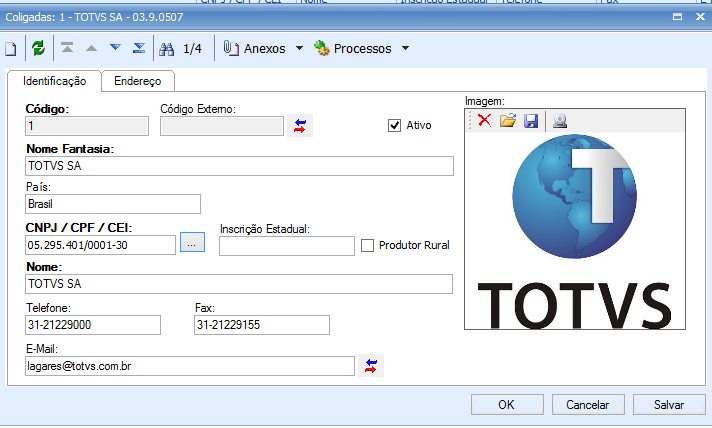Toggle the Ativo checkbox
Viewport: 712px width, 428px height.
coord(394,125)
